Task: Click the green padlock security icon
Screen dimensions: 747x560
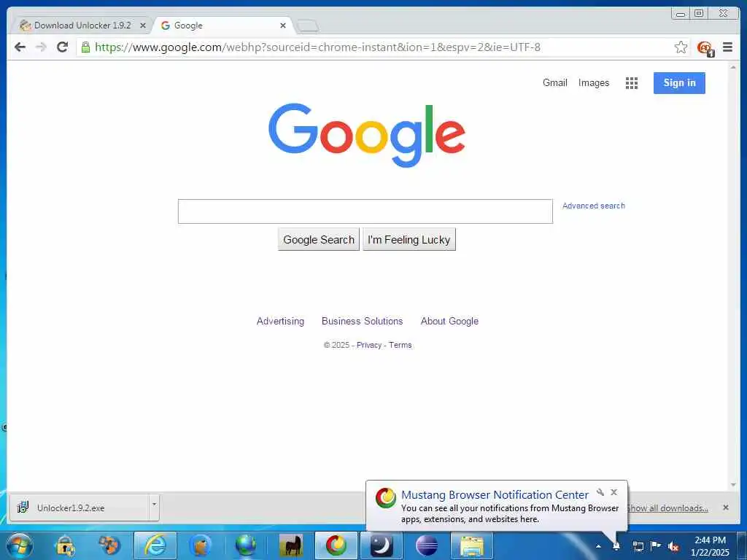Action: point(85,47)
